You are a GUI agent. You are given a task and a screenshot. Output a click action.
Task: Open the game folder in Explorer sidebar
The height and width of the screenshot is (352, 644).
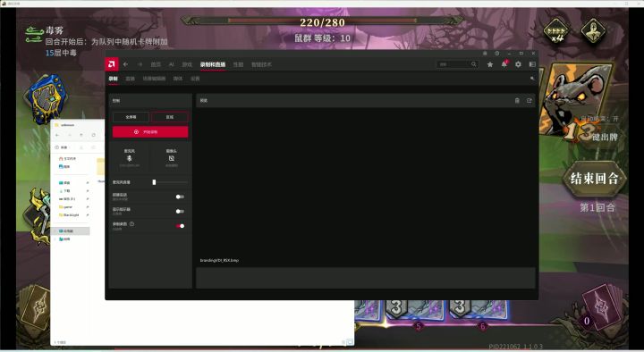[x=65, y=206]
